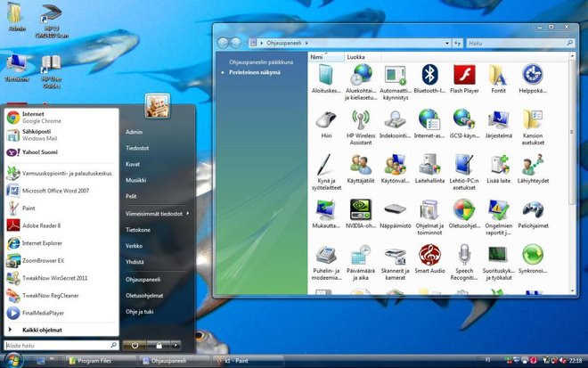Open Kynä ja syötelaitteet icon

[x=323, y=165]
